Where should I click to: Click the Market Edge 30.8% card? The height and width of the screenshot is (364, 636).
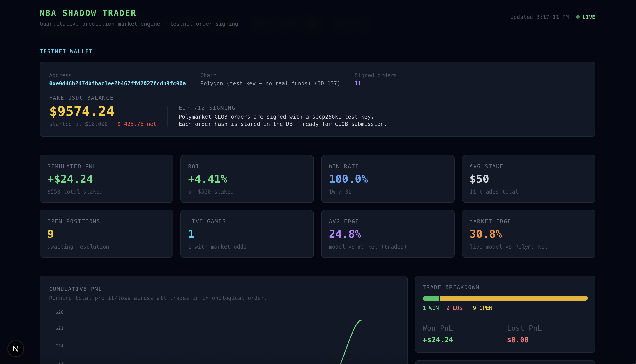(528, 234)
